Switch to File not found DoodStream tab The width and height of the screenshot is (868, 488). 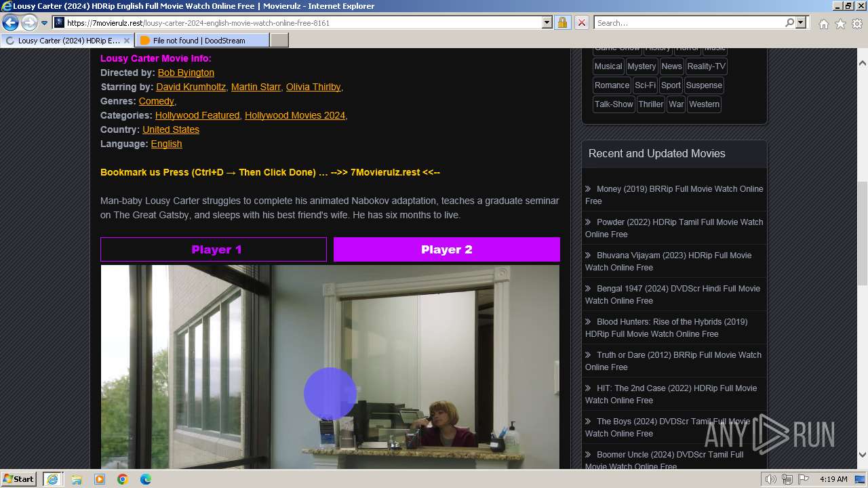202,41
